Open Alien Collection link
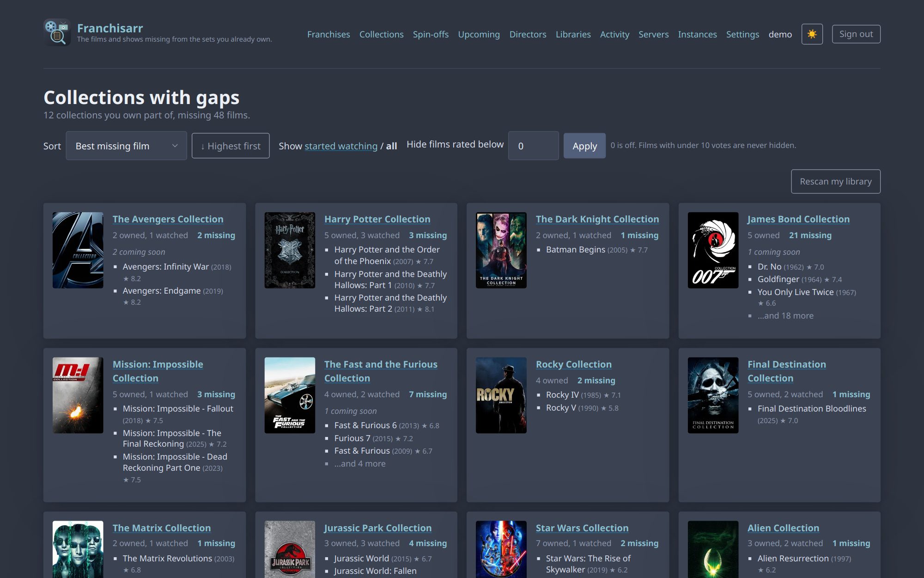This screenshot has width=924, height=578. click(x=783, y=528)
